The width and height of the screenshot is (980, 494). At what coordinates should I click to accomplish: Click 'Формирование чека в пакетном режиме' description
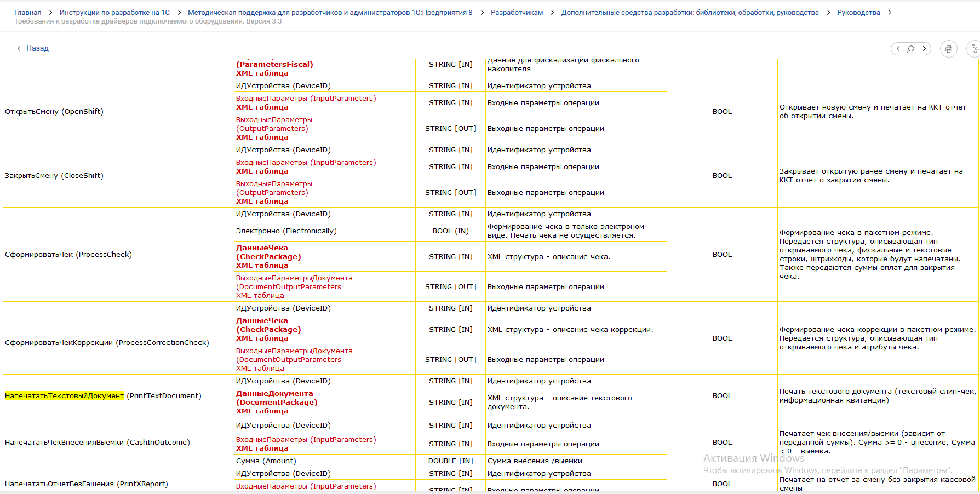[x=870, y=255]
